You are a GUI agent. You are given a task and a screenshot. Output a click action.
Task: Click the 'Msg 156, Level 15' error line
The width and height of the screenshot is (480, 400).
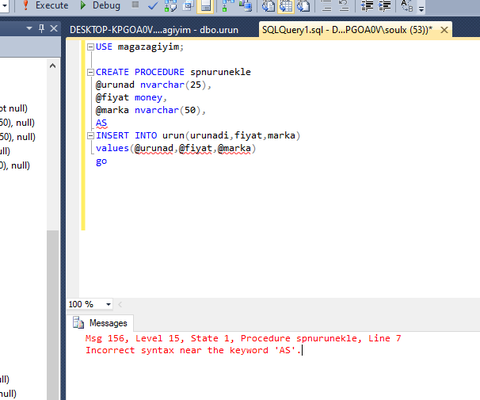243,338
